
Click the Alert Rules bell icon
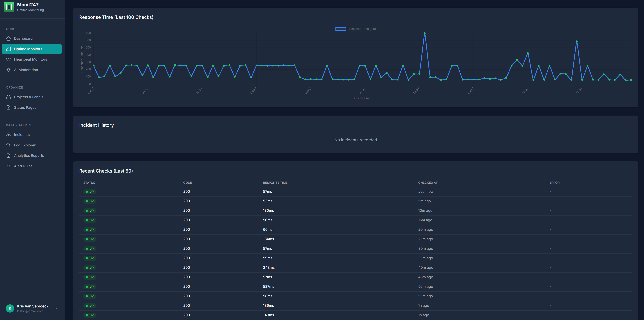click(x=8, y=166)
